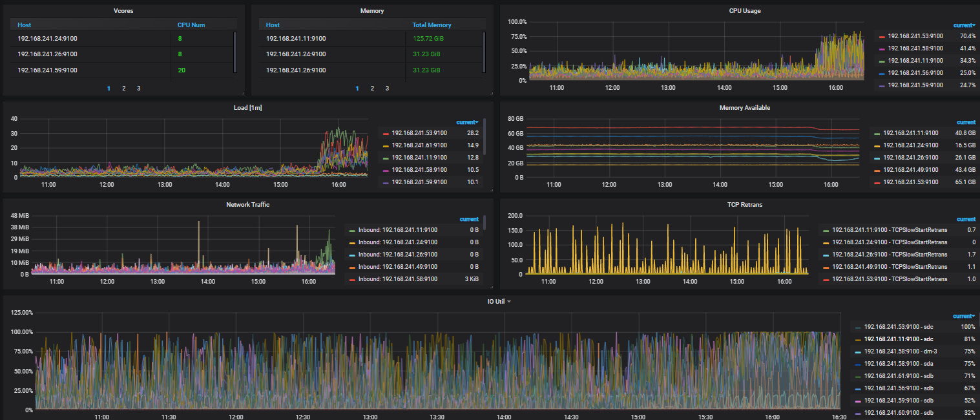Toggle 192.168.241.11:9100 - sdc series in IO Util
Image resolution: width=980 pixels, height=420 pixels.
coord(897,339)
